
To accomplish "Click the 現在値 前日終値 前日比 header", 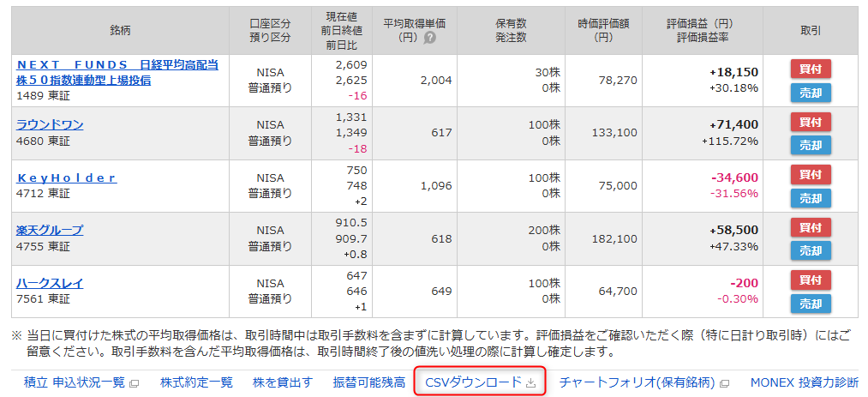I will pyautogui.click(x=342, y=31).
